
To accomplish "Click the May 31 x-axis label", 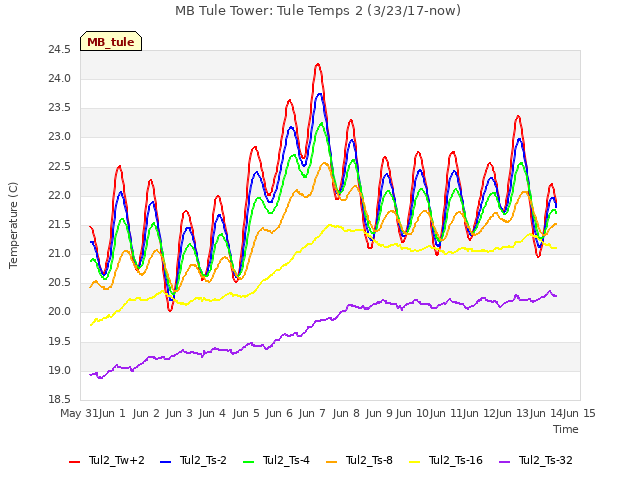I will click(79, 413).
